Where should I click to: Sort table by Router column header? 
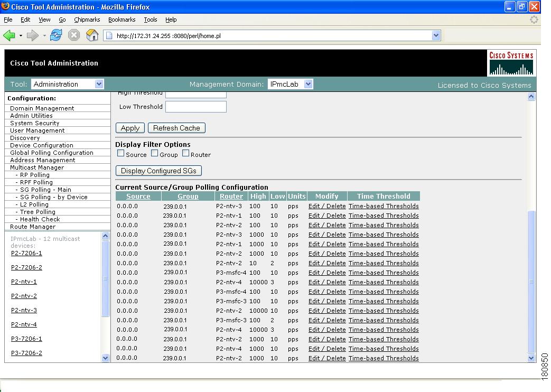pos(231,196)
